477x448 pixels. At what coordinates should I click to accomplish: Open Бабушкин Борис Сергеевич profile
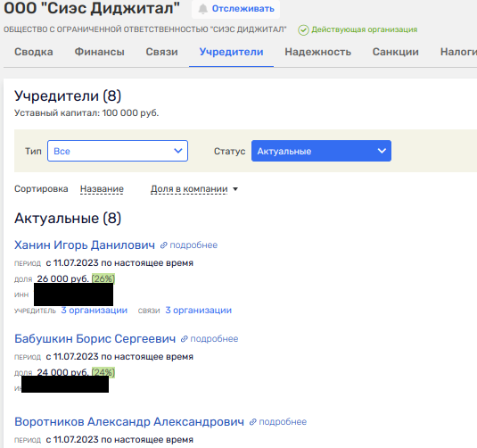pos(95,338)
